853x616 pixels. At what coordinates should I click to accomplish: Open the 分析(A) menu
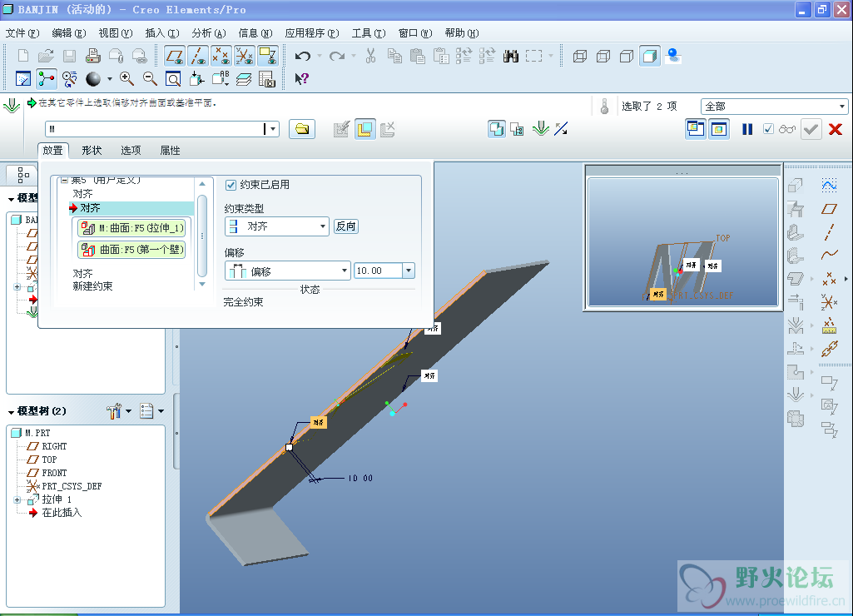pyautogui.click(x=209, y=33)
